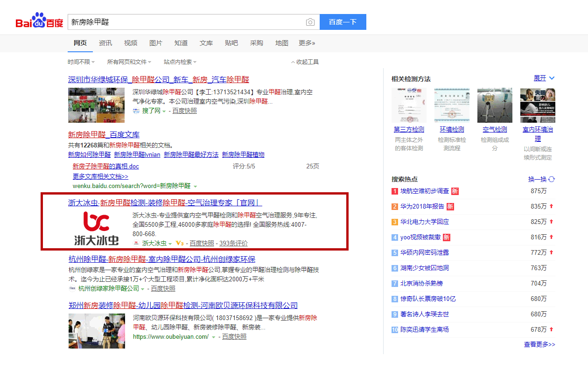Viewport: 588px width, 384px height.
Task: Open hot search 埃航空难初步调查
Action: (425, 191)
